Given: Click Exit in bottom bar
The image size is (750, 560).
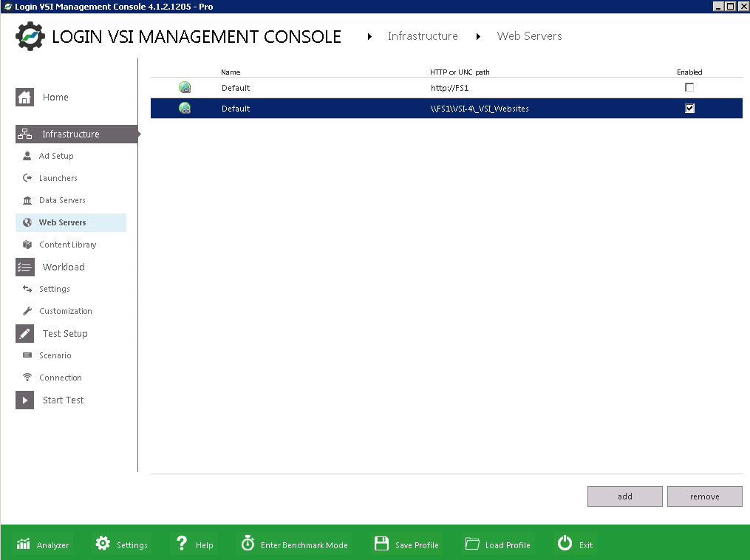Looking at the screenshot, I should [x=576, y=544].
